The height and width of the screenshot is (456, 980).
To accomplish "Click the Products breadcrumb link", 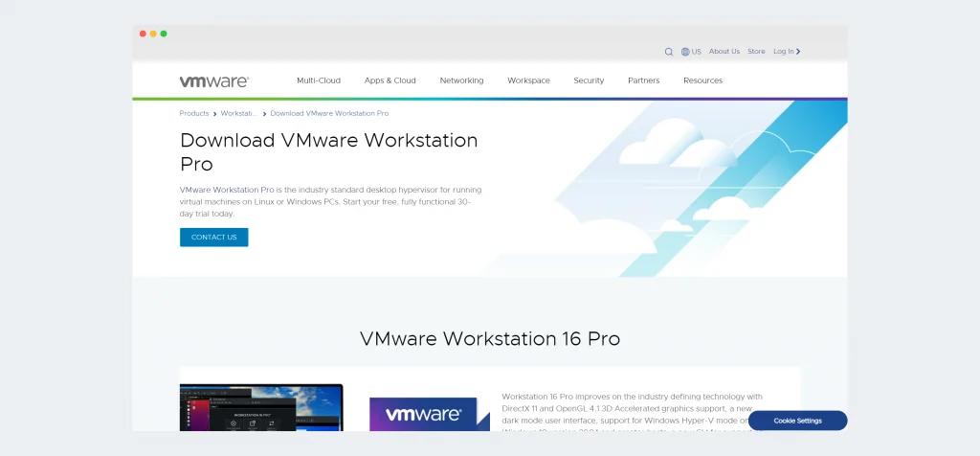I will pyautogui.click(x=193, y=113).
